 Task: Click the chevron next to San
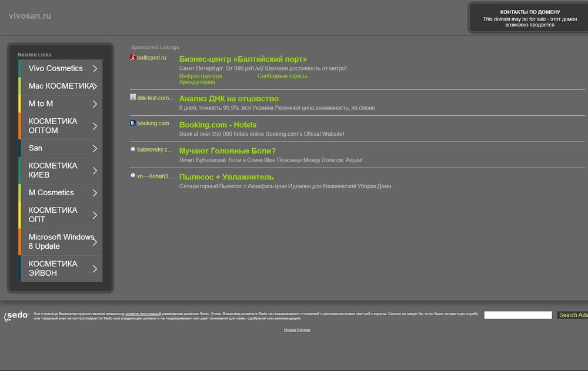pyautogui.click(x=95, y=149)
